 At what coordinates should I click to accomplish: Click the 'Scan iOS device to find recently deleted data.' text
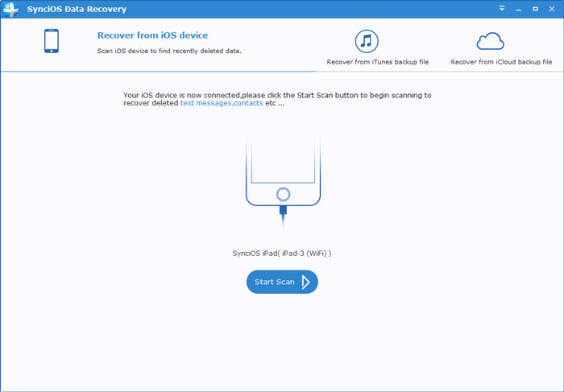(x=169, y=51)
